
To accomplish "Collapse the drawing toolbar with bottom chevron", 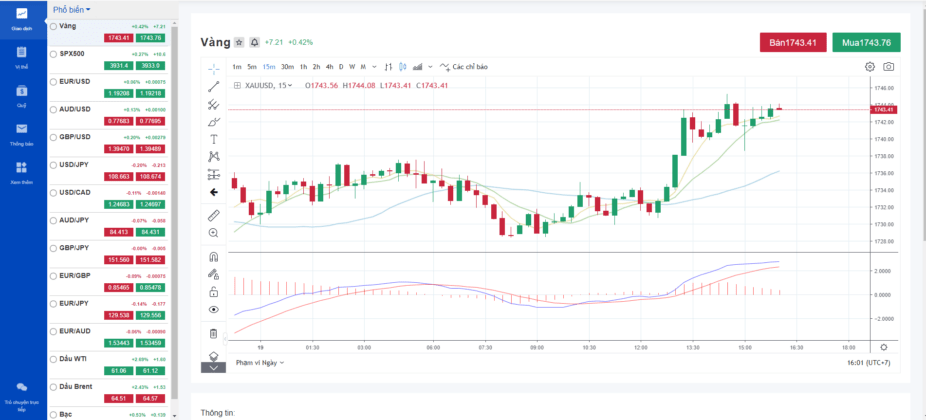I will 214,367.
